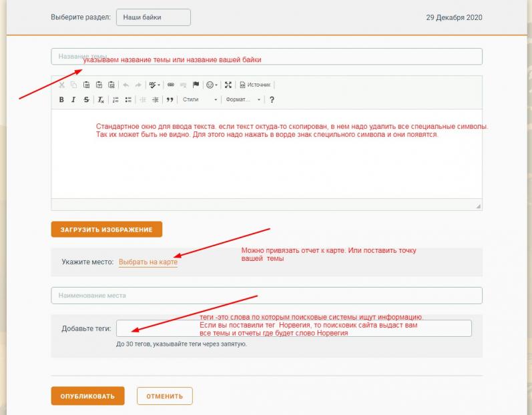Click the Increase indent icon
The image size is (532, 415).
point(156,99)
